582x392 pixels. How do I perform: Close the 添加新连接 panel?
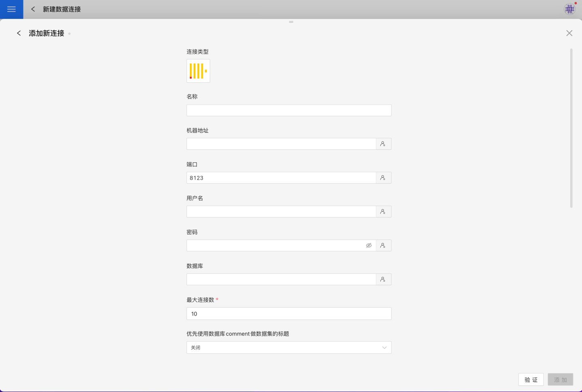click(x=569, y=33)
